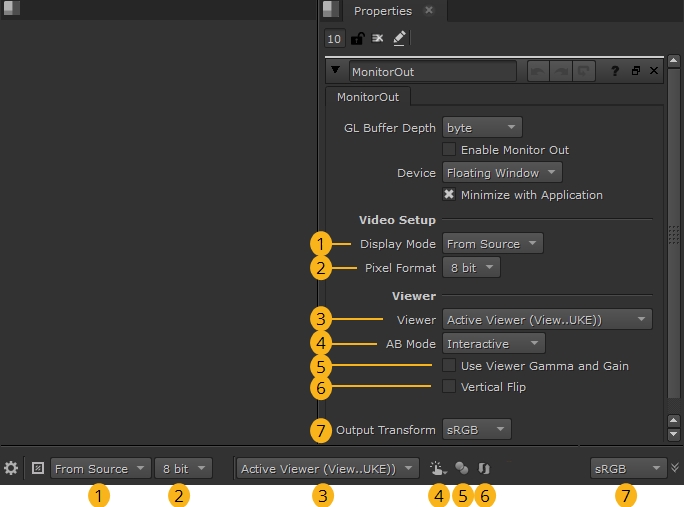Expand the Output Transform sRGB dropdown in panel
684x507 pixels.
click(x=476, y=429)
